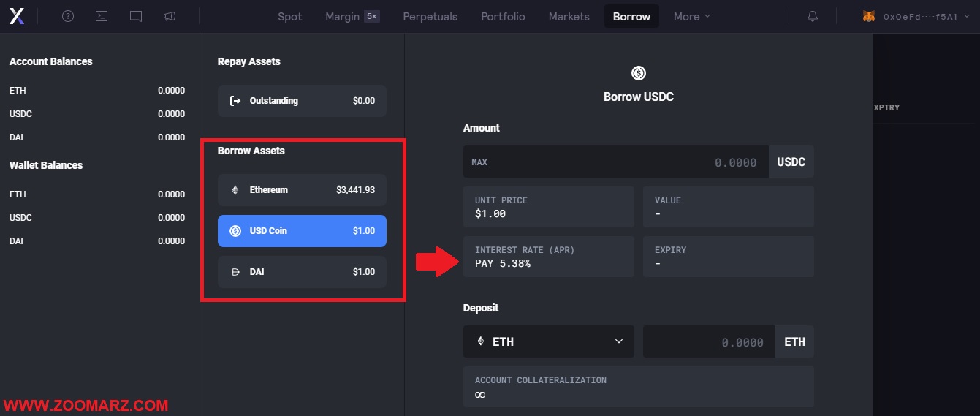
Task: Click DAI row under Wallet Balances
Action: tap(97, 241)
